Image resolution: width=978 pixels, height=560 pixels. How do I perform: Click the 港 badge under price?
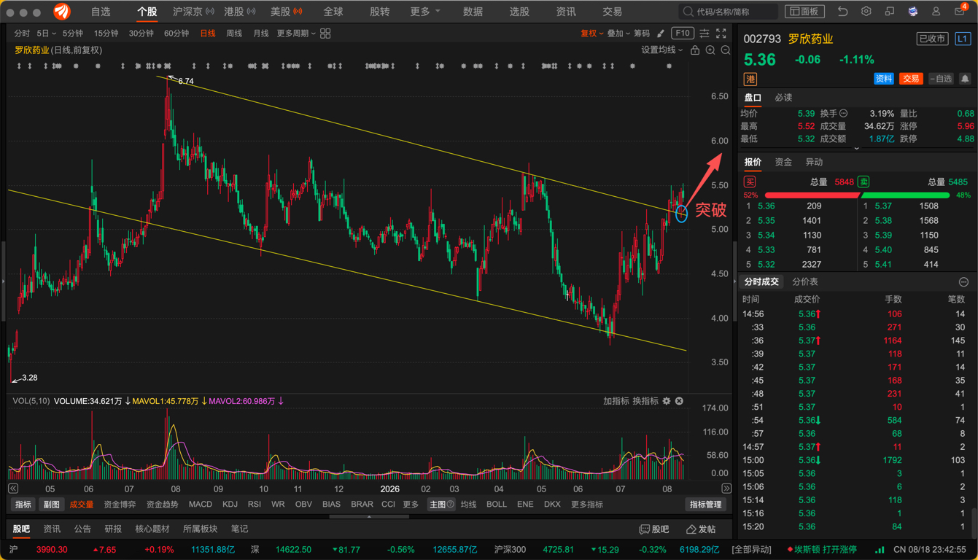[750, 79]
